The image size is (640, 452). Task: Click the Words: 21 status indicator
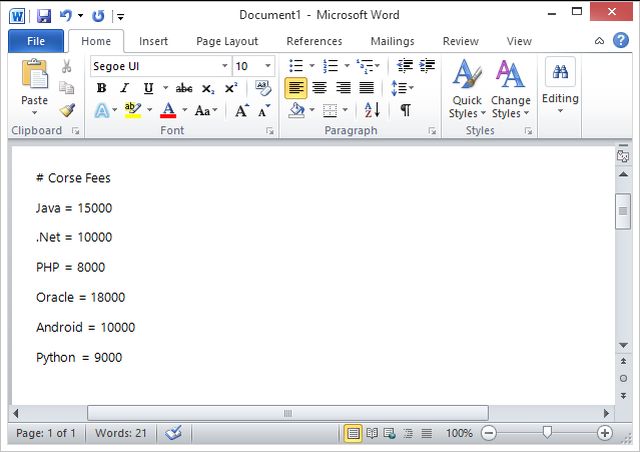pos(121,433)
